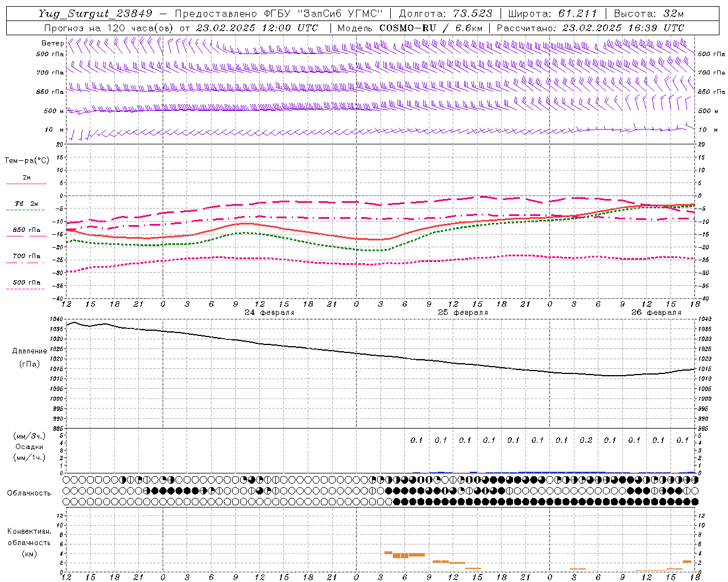Click the Облачность cloud cover label
Screen dimensions: 728x582
(29, 493)
